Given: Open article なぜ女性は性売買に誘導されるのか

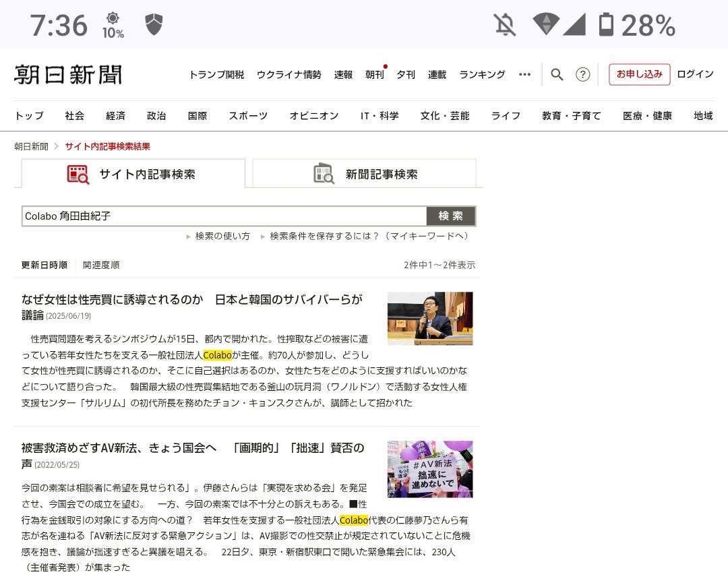Looking at the screenshot, I should point(191,307).
